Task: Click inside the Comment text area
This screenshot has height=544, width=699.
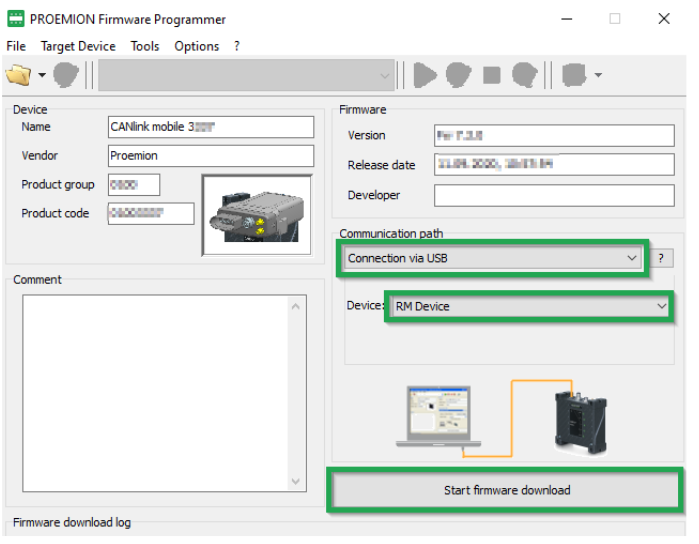Action: pos(155,390)
